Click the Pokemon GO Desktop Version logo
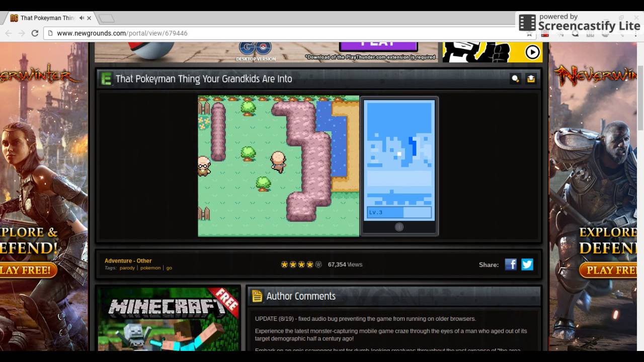644x362 pixels. [x=256, y=51]
